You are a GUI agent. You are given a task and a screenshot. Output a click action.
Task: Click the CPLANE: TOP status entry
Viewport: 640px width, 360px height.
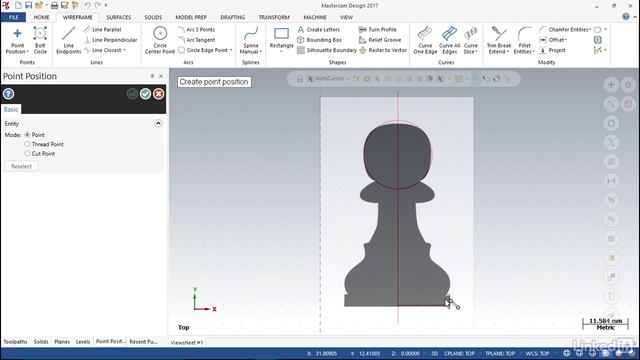[459, 353]
